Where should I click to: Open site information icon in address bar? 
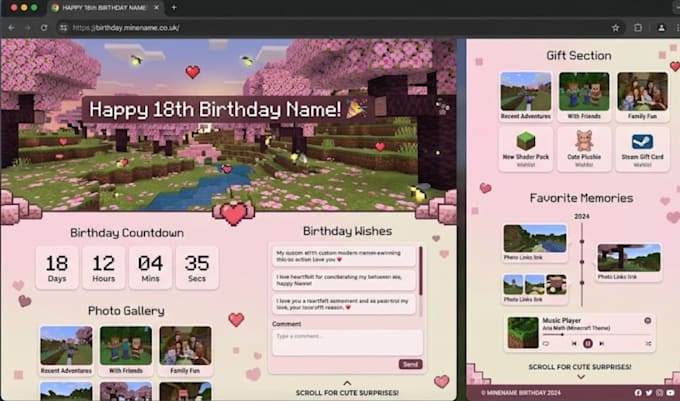pyautogui.click(x=64, y=28)
